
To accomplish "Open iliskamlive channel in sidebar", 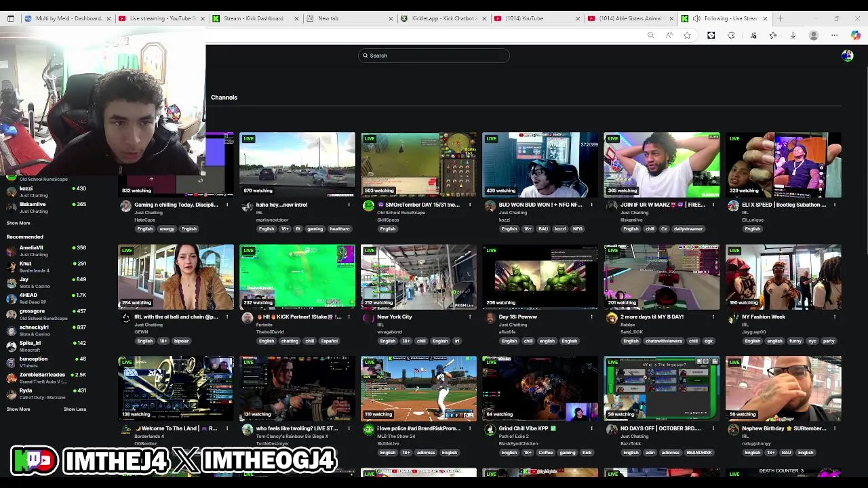I will click(46, 207).
